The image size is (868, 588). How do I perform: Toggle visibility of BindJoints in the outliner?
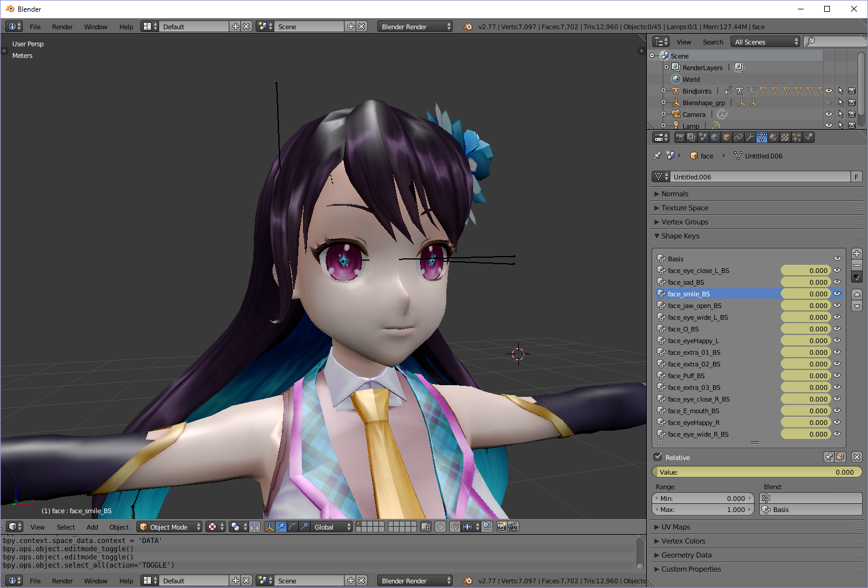point(829,91)
